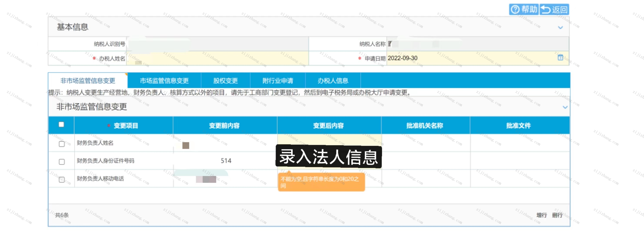Image resolution: width=644 pixels, height=240 pixels.
Task: Select the 非市场监管信息变更 tab
Action: (x=88, y=81)
